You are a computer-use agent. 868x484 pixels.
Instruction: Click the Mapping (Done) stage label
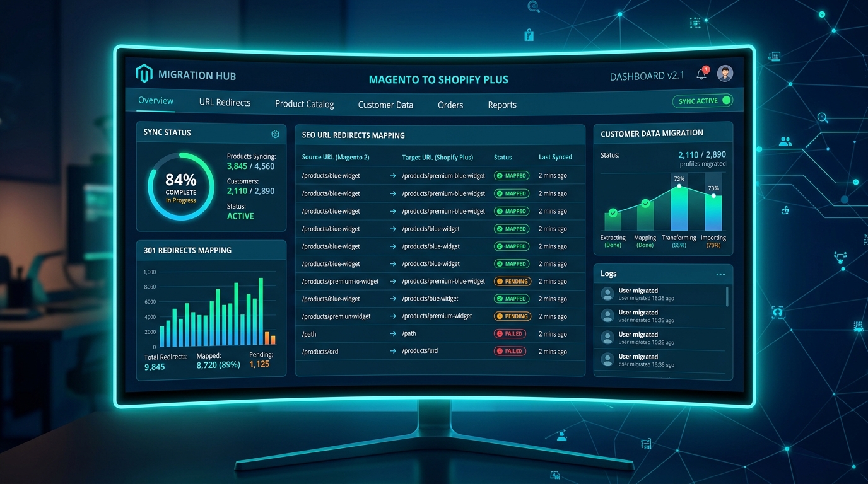(x=645, y=241)
